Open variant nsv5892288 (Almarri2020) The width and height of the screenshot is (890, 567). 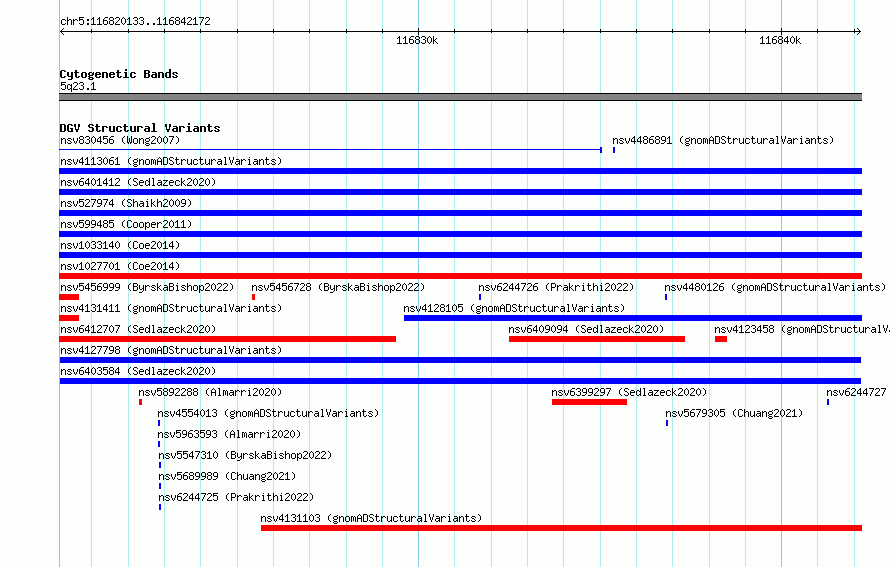[x=210, y=392]
